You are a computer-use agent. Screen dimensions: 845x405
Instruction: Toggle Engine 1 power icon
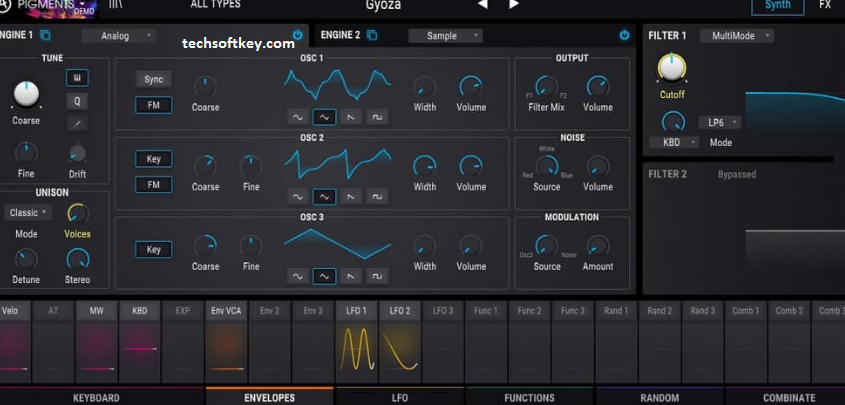click(297, 36)
